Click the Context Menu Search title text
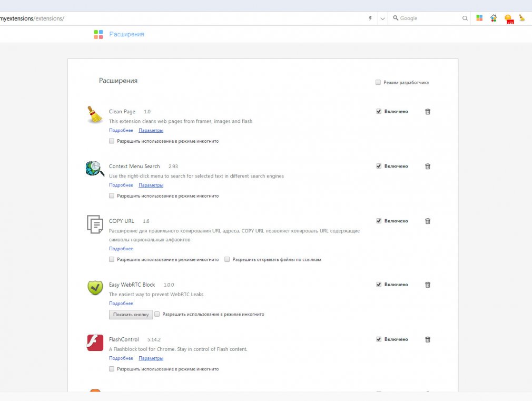 134,167
